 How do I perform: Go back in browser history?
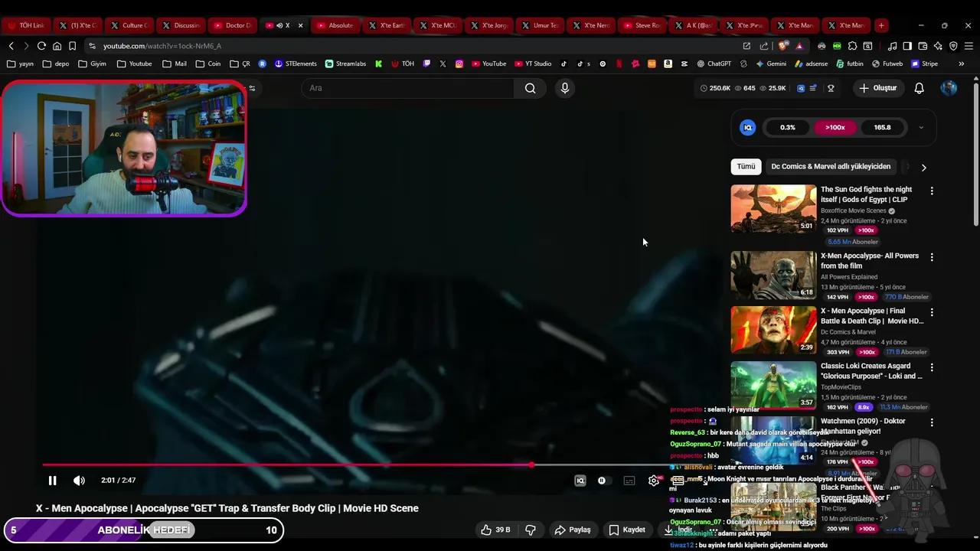pyautogui.click(x=11, y=46)
